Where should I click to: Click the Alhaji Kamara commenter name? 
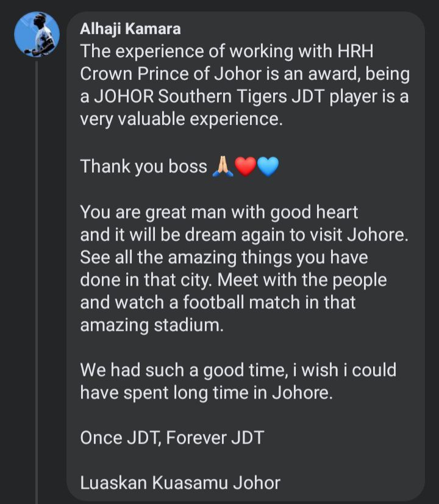coord(130,29)
